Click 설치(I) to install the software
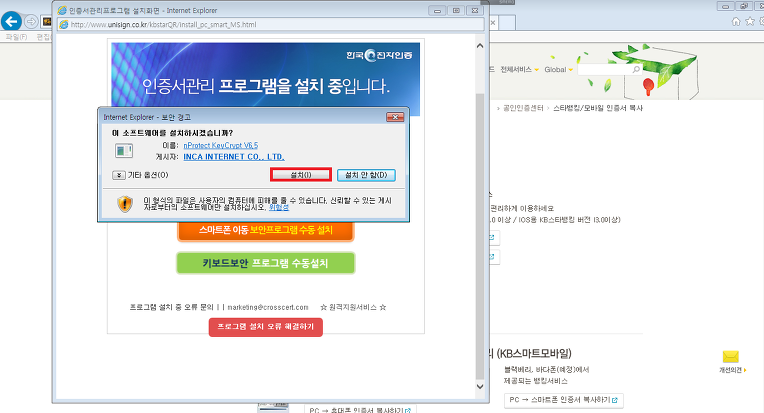Screen dimensions: 764x413 tap(301, 175)
